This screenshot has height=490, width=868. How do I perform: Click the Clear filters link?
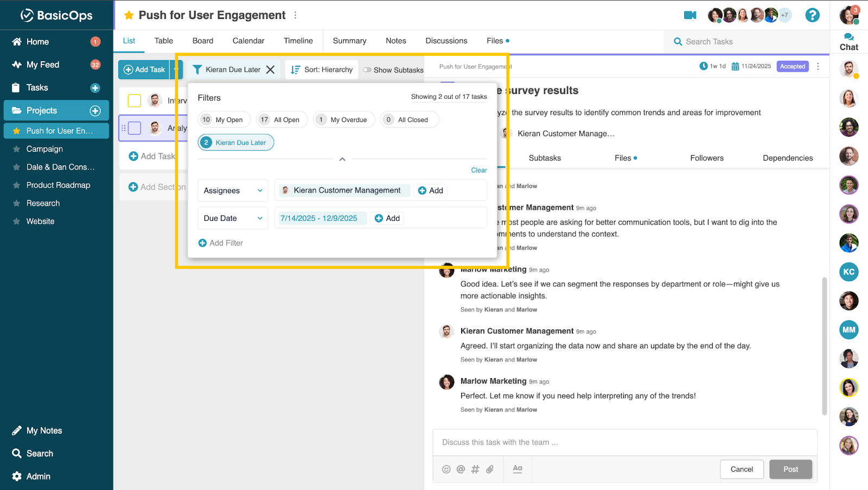478,170
